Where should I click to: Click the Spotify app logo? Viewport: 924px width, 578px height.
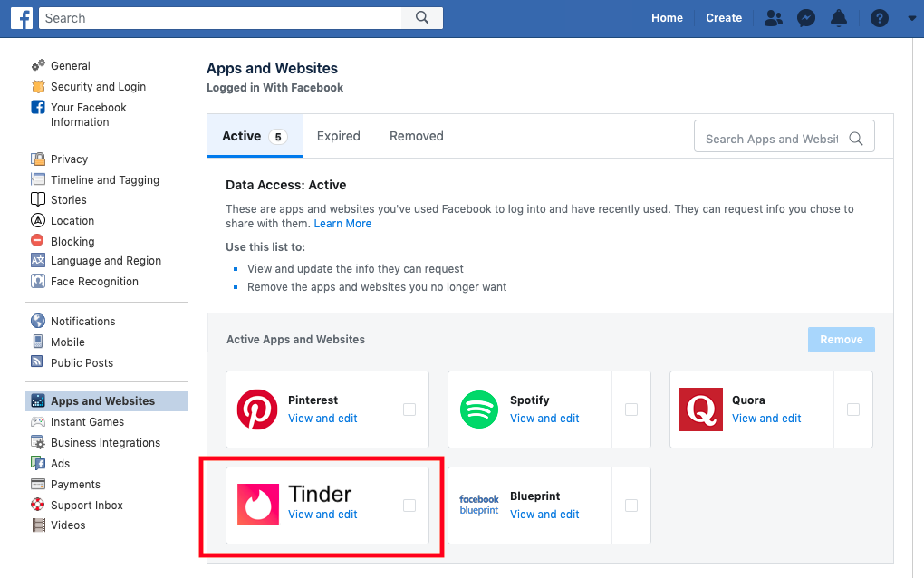pos(479,409)
